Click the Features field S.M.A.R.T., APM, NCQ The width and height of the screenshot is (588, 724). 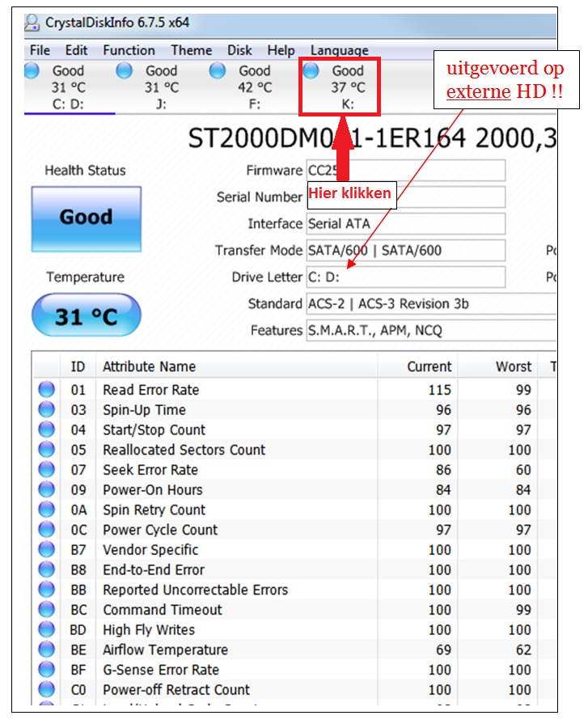(x=431, y=331)
